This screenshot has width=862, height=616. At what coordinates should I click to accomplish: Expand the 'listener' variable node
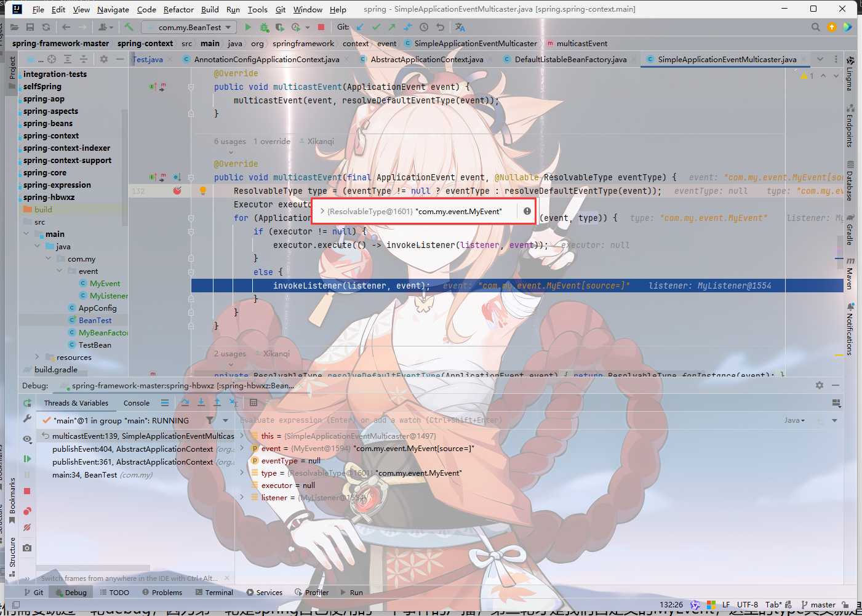242,497
